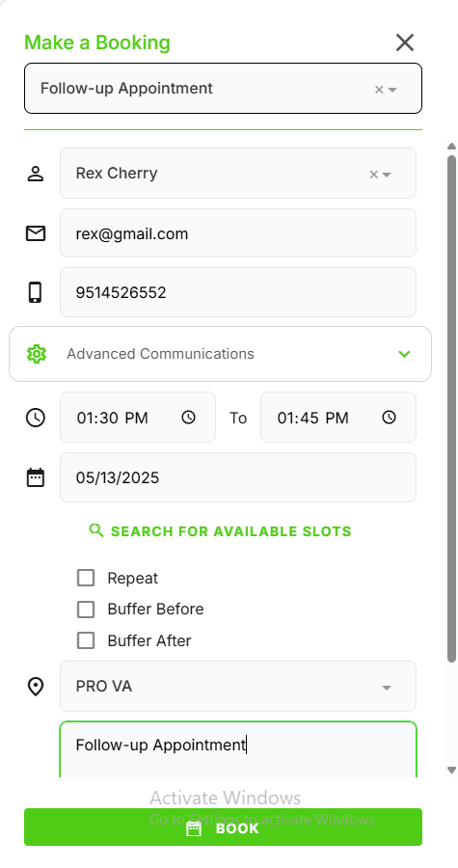Screen dimensions: 458x868
Task: Open the PRO VA location dropdown
Action: [238, 687]
